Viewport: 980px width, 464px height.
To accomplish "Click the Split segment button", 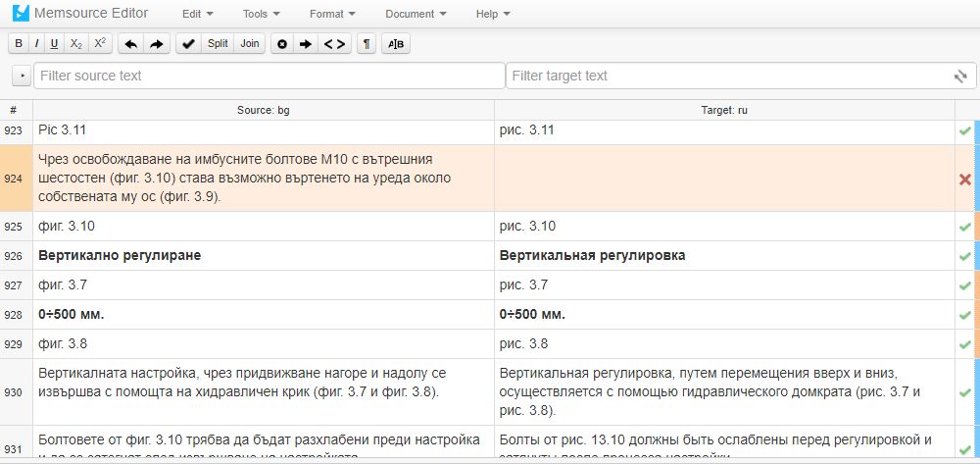I will tap(218, 44).
